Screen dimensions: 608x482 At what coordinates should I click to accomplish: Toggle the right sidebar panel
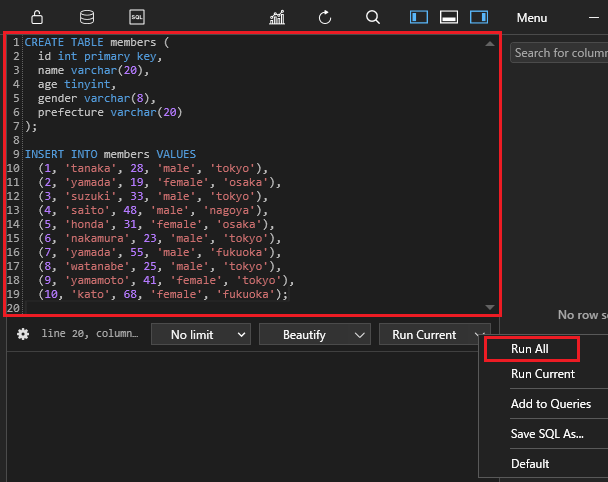(479, 17)
